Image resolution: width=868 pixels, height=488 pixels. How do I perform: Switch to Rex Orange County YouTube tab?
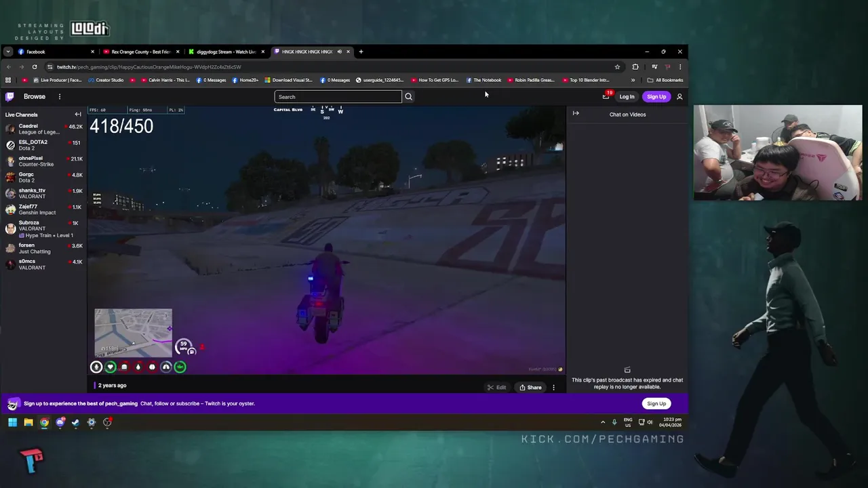pyautogui.click(x=141, y=52)
